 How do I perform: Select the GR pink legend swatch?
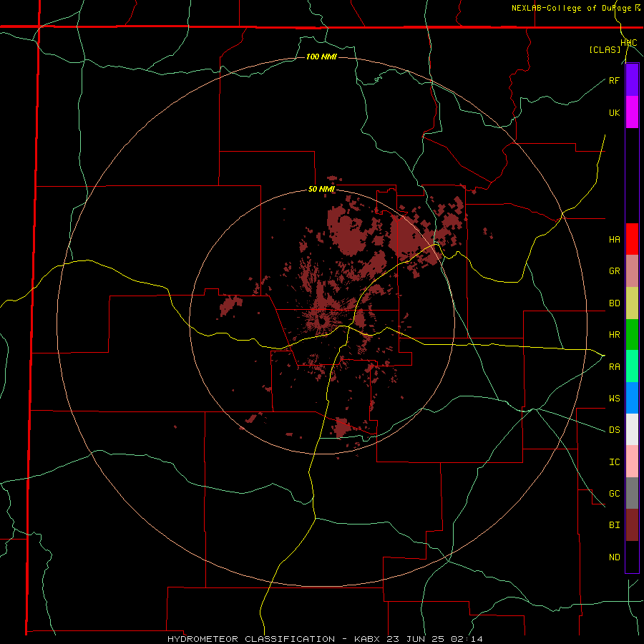(632, 271)
